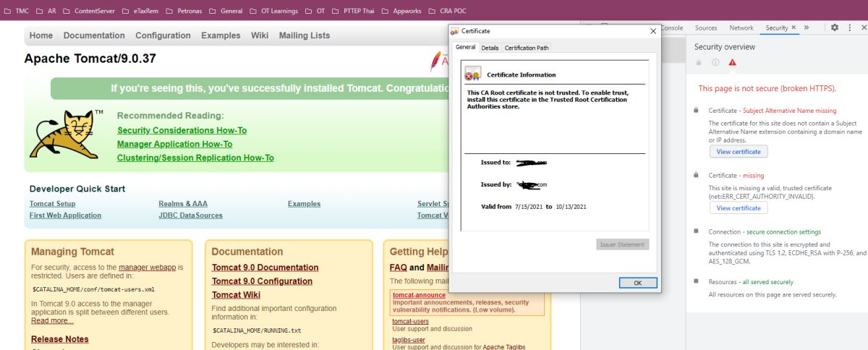Open the General bookmarks folder

tap(226, 11)
